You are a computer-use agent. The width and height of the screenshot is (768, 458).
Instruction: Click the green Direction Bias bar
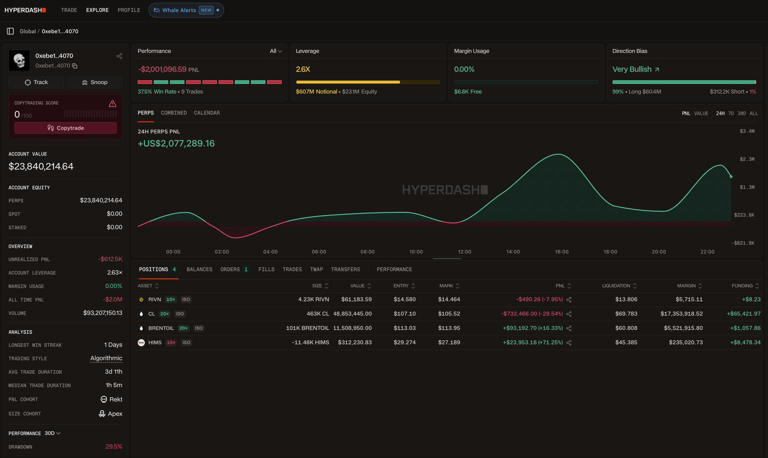[684, 82]
